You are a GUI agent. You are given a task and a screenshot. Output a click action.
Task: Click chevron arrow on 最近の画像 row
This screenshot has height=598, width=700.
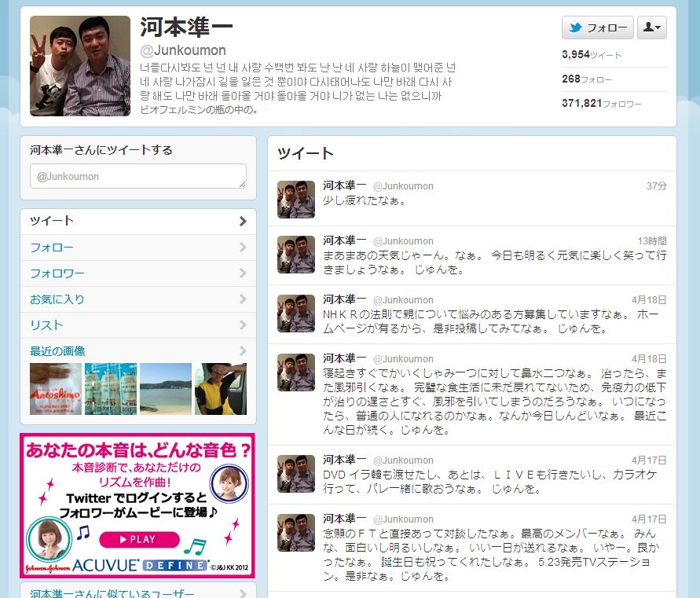(243, 350)
